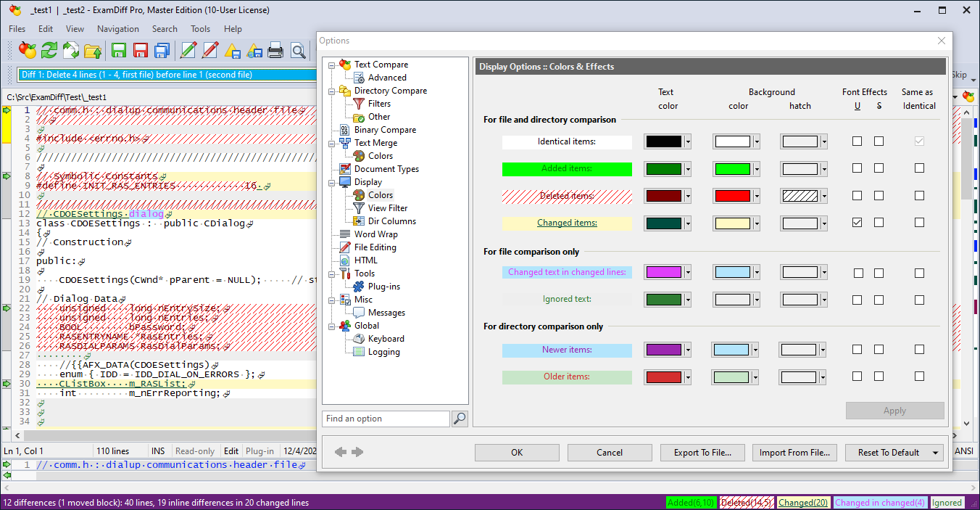This screenshot has width=980, height=510.
Task: Open the Edit menu
Action: pyautogui.click(x=46, y=29)
